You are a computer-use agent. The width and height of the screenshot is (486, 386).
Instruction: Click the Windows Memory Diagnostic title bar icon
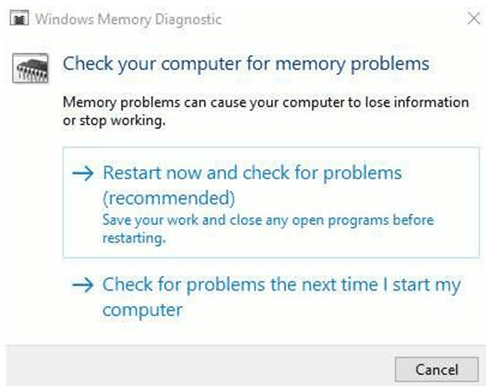tap(19, 19)
